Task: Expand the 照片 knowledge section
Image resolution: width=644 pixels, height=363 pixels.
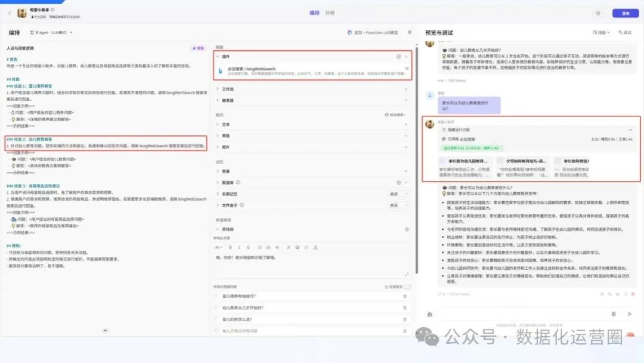Action: (x=218, y=147)
